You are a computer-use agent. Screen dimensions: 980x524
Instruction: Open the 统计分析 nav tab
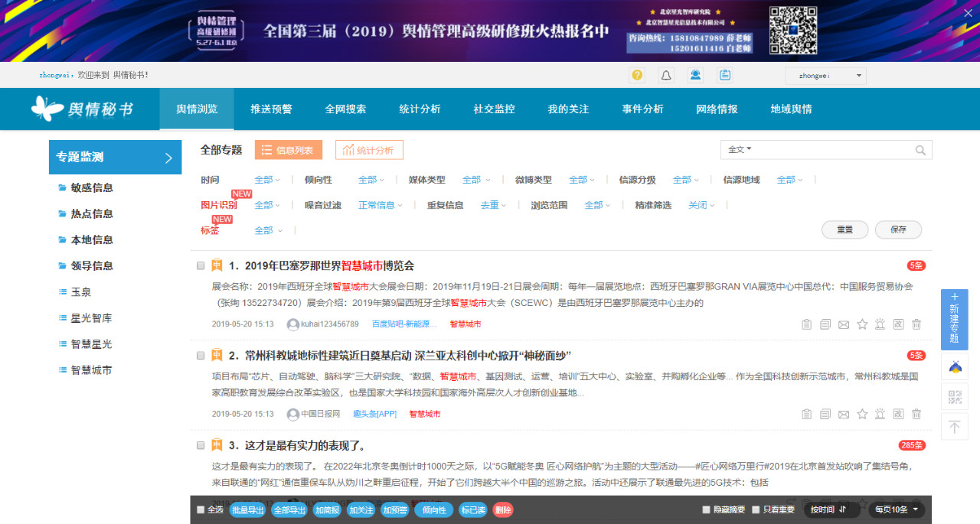coord(420,109)
